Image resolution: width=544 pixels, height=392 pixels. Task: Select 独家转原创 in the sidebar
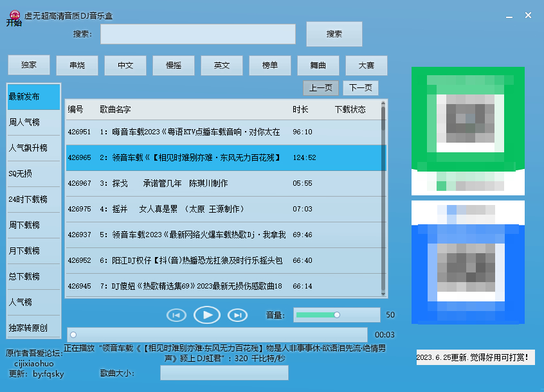click(33, 328)
